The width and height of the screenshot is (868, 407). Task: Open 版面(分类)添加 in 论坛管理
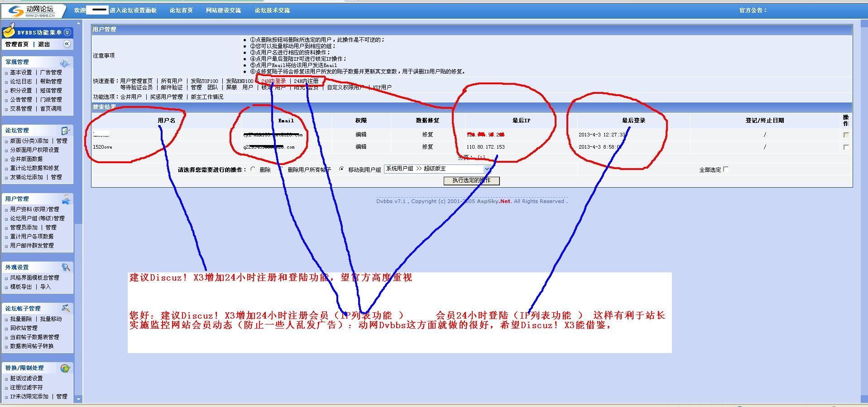29,141
